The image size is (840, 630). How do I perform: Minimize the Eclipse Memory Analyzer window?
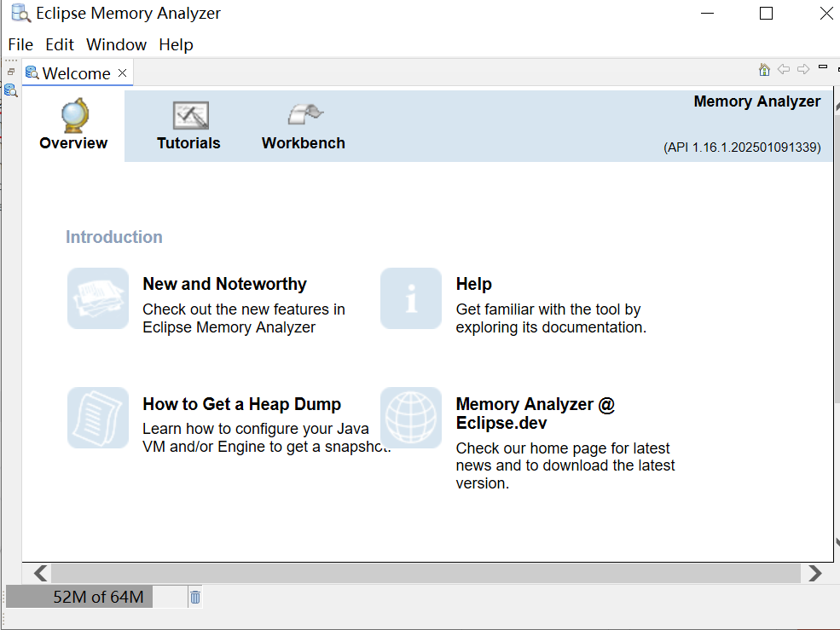point(707,14)
